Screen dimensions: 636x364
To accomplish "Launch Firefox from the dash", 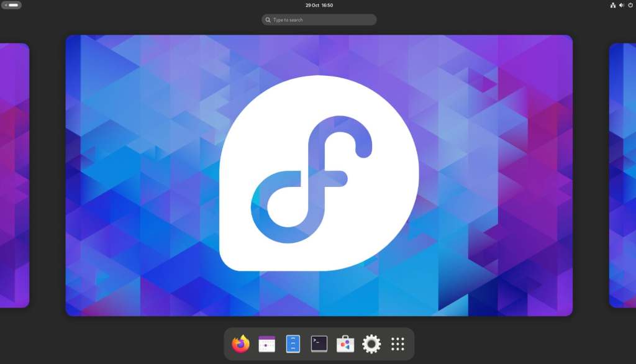I will (240, 344).
